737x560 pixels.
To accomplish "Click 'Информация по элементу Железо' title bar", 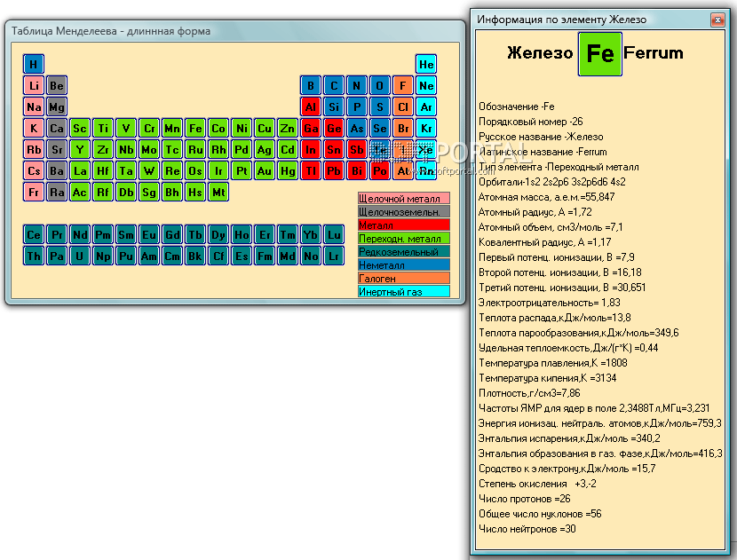I will [592, 20].
